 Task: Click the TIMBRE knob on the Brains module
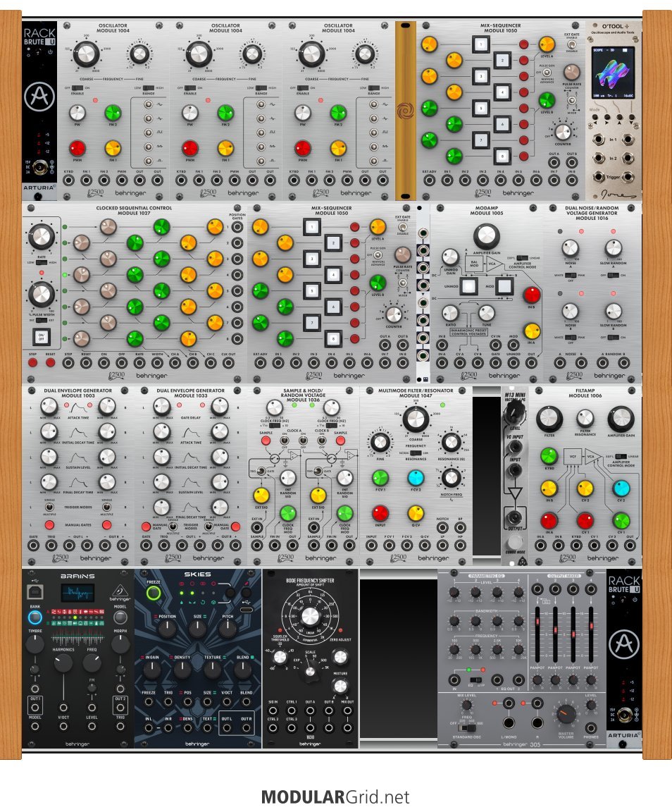coord(35,644)
